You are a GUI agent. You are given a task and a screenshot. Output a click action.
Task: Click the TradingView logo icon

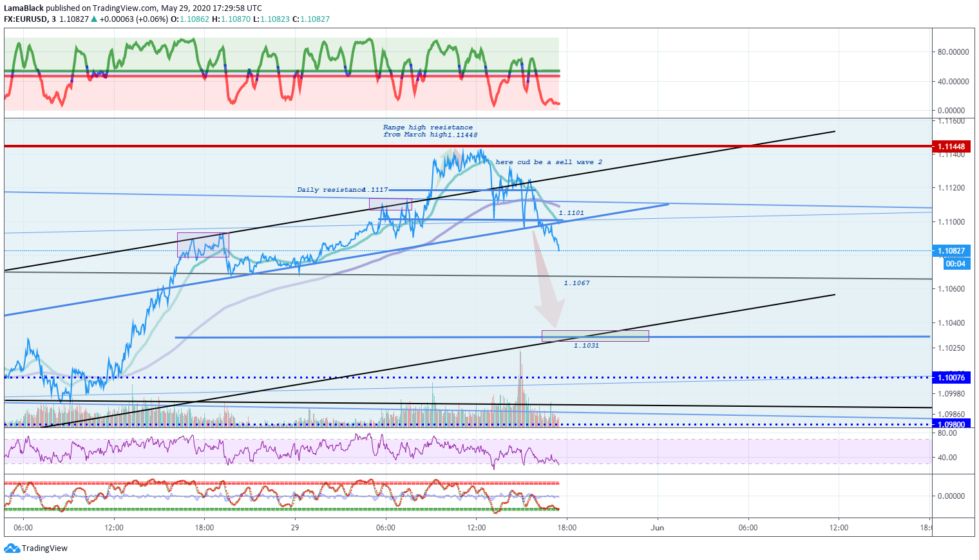(12, 548)
